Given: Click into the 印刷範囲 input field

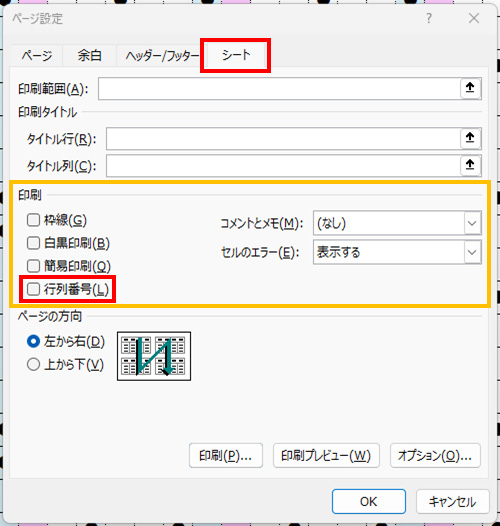Looking at the screenshot, I should (280, 89).
